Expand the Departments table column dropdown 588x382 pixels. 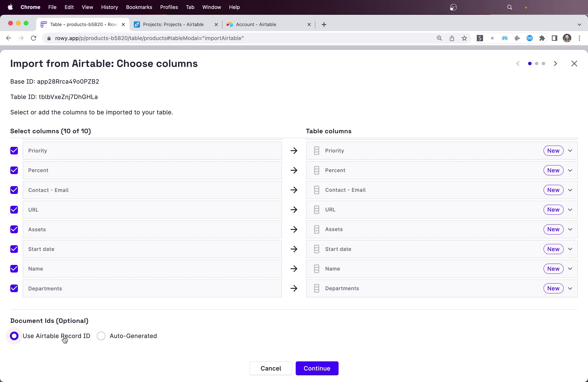(x=570, y=288)
